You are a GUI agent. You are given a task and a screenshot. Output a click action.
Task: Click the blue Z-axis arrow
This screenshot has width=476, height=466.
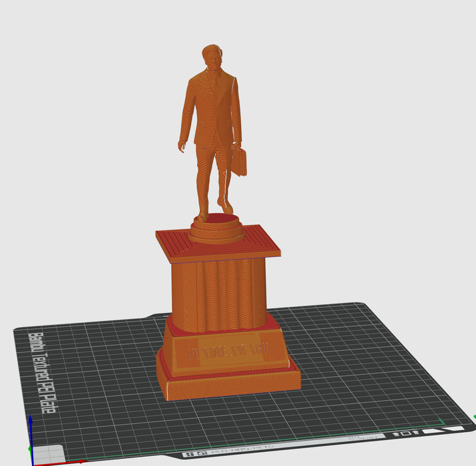31,433
